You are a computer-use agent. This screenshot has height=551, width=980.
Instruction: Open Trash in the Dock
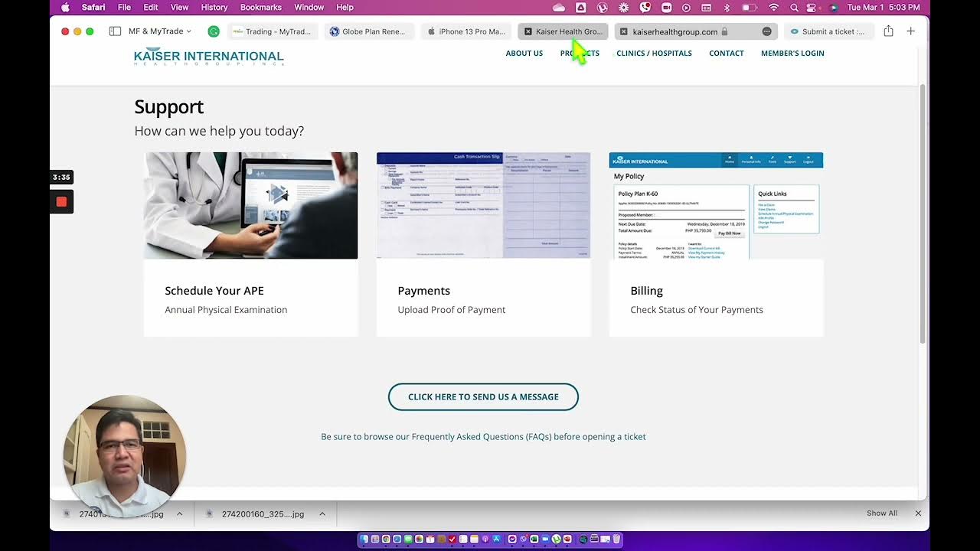coord(616,540)
